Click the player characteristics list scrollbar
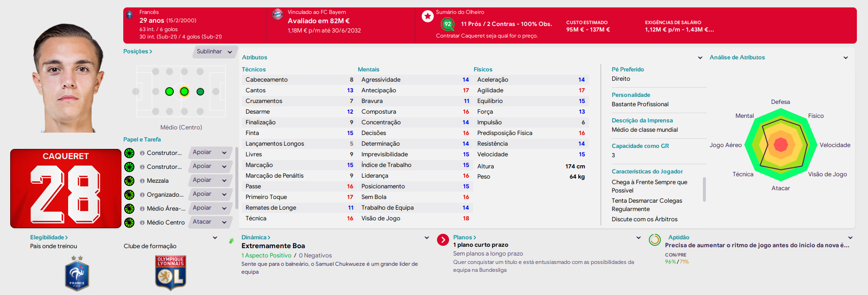 [x=704, y=189]
